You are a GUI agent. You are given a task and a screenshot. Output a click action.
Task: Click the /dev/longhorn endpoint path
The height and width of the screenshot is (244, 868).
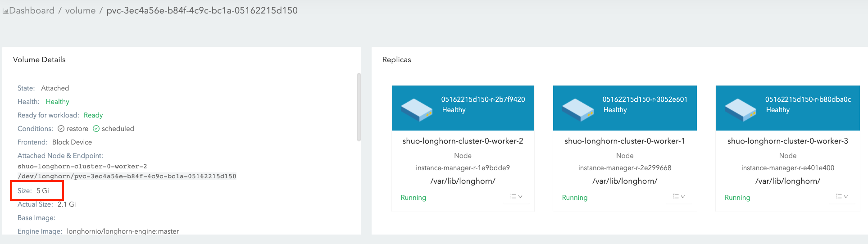click(127, 176)
